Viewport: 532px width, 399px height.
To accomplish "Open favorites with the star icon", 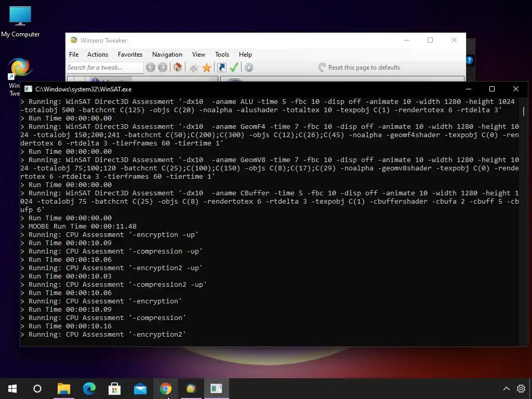I will click(x=207, y=68).
